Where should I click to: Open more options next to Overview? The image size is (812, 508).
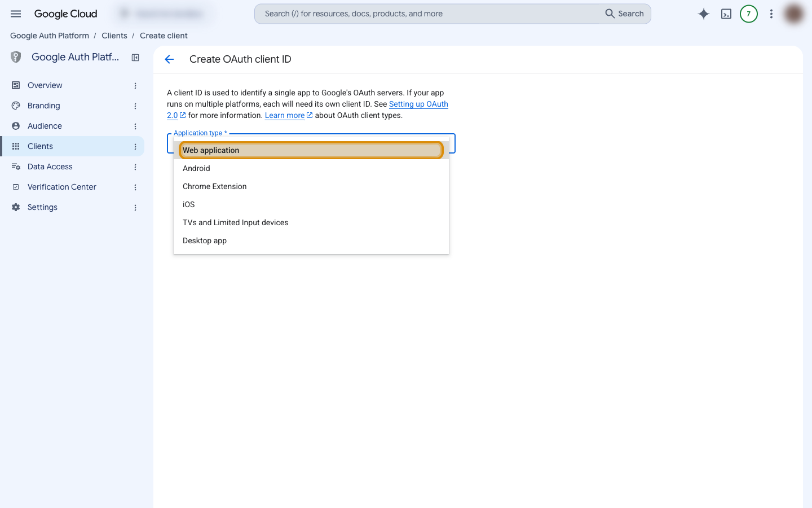tap(135, 86)
